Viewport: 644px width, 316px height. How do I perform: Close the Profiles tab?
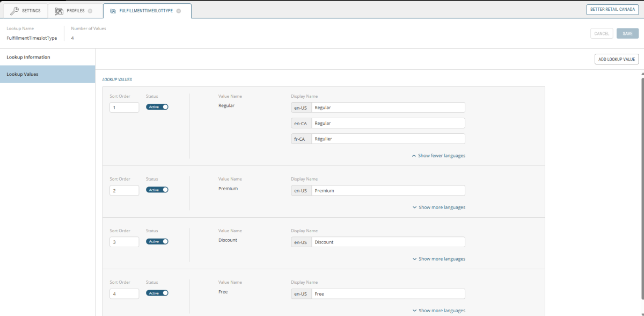pyautogui.click(x=90, y=11)
